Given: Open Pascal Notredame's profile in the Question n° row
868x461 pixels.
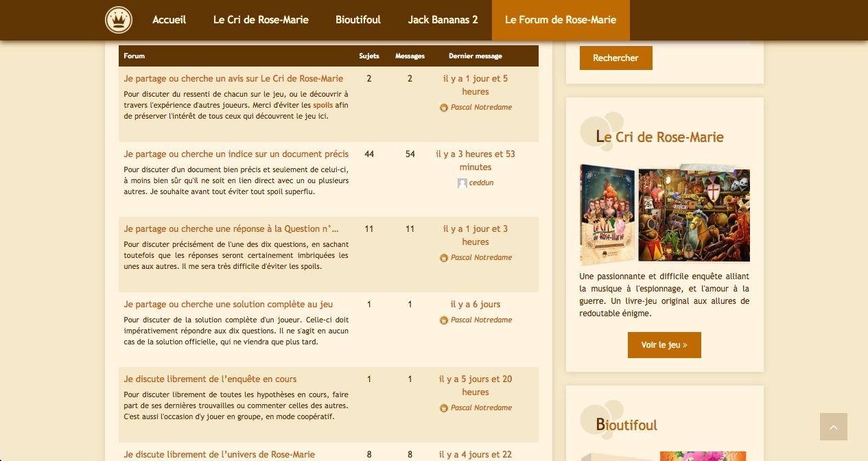Looking at the screenshot, I should click(482, 258).
